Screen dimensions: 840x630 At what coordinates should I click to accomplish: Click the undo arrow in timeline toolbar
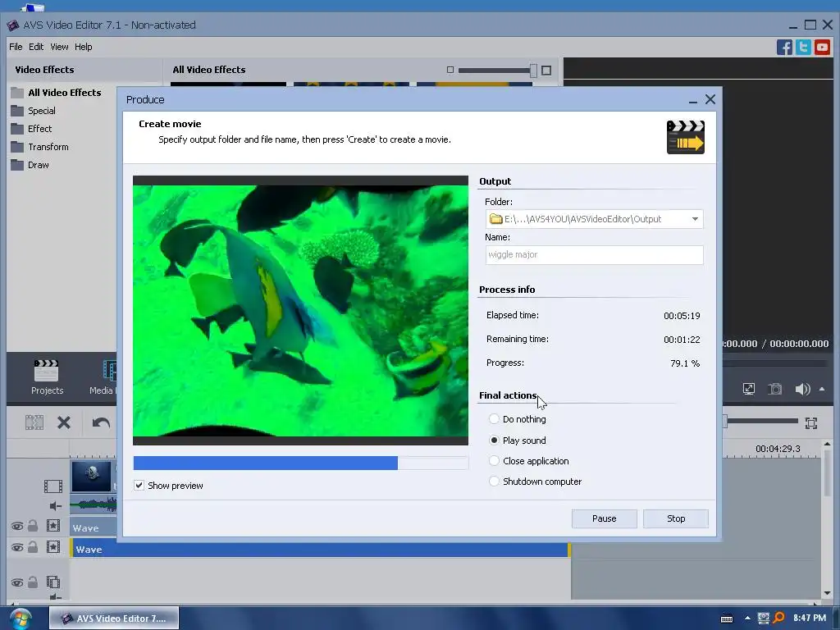(101, 422)
